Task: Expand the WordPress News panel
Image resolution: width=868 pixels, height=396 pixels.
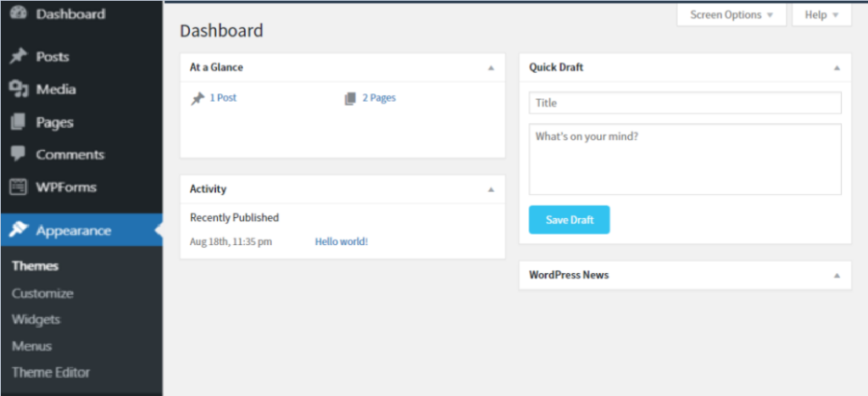Action: (837, 276)
